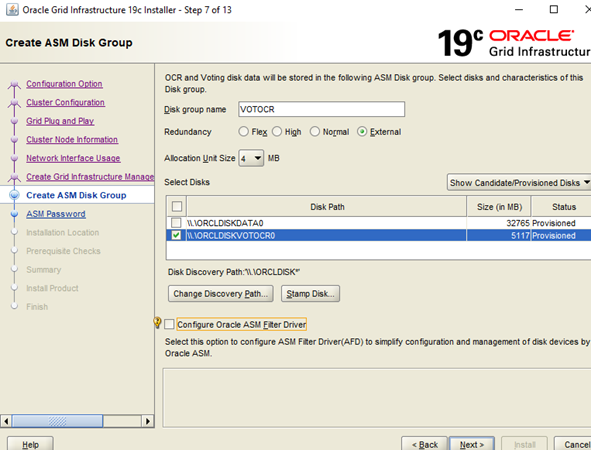The width and height of the screenshot is (591, 450).
Task: Click the sidebar horizontal scrollbar thumb
Action: [x=57, y=421]
